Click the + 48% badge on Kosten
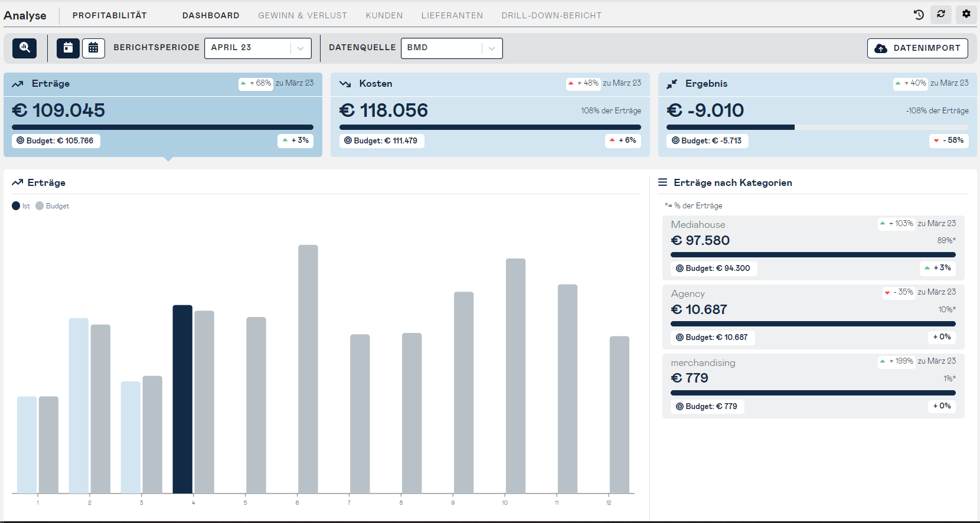The width and height of the screenshot is (980, 523). [583, 83]
